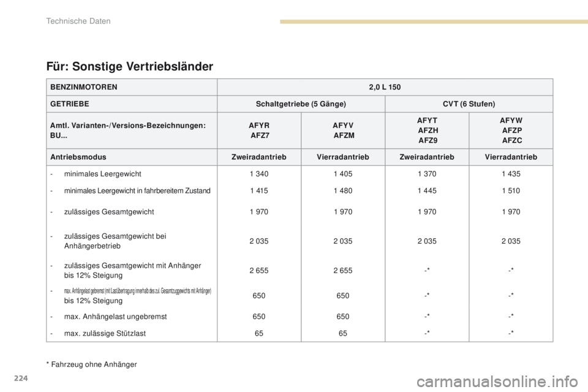
Task: Select the "BENZINMOTOREN" table header cell
Action: point(78,86)
